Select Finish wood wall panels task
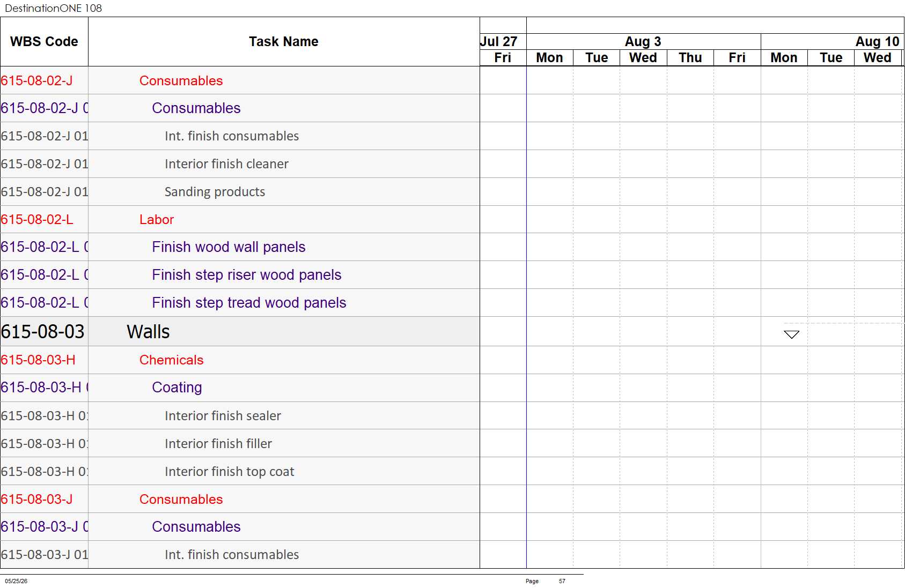The width and height of the screenshot is (905, 588). point(229,247)
